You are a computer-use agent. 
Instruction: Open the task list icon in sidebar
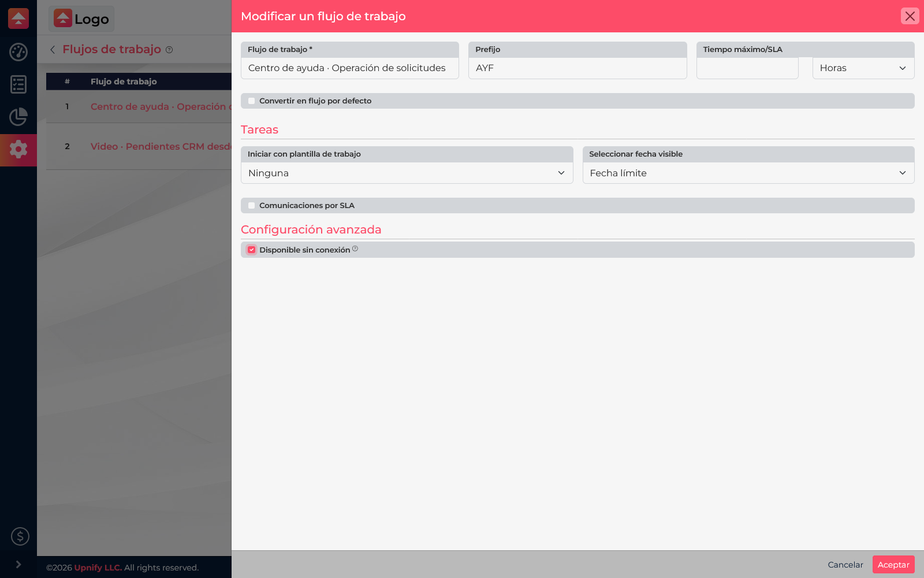point(18,84)
